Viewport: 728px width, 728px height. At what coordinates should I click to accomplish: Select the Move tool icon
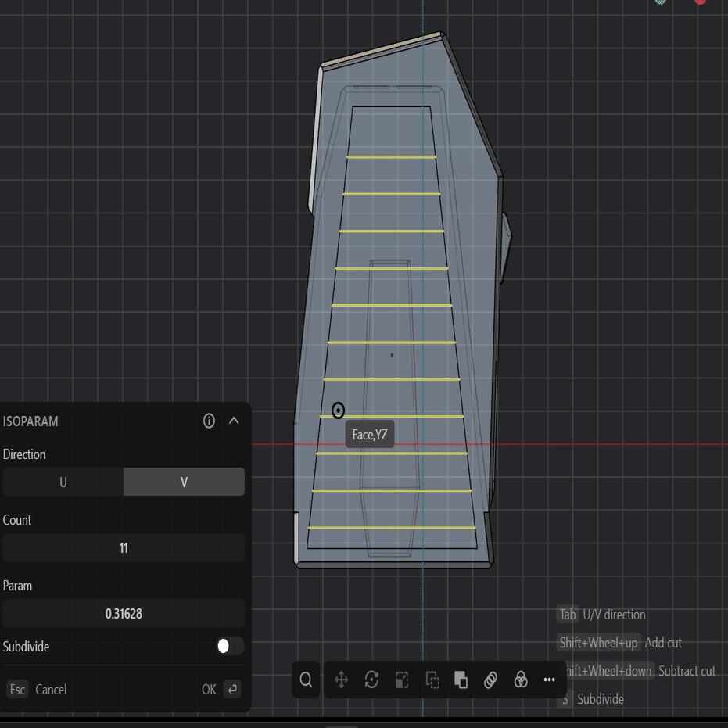point(341,680)
